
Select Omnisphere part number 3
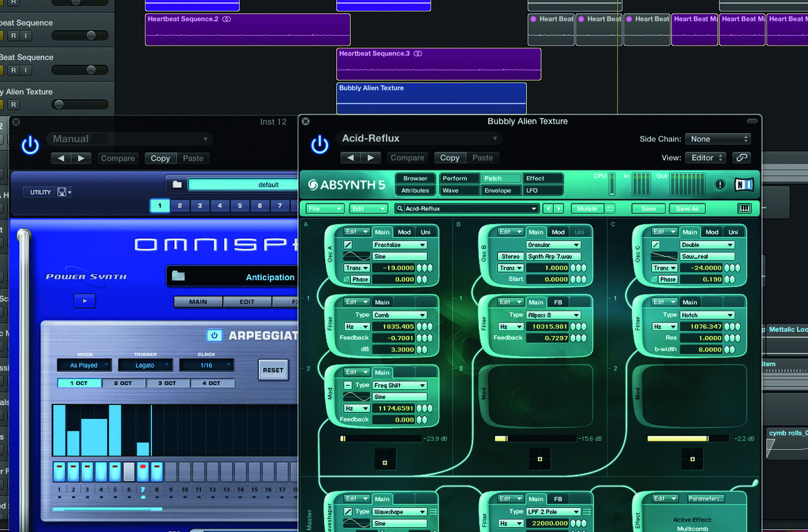tap(200, 206)
